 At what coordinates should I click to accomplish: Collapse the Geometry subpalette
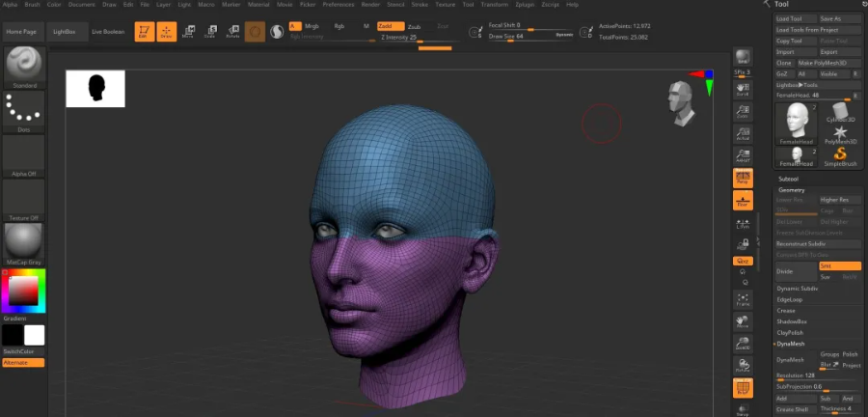tap(792, 190)
